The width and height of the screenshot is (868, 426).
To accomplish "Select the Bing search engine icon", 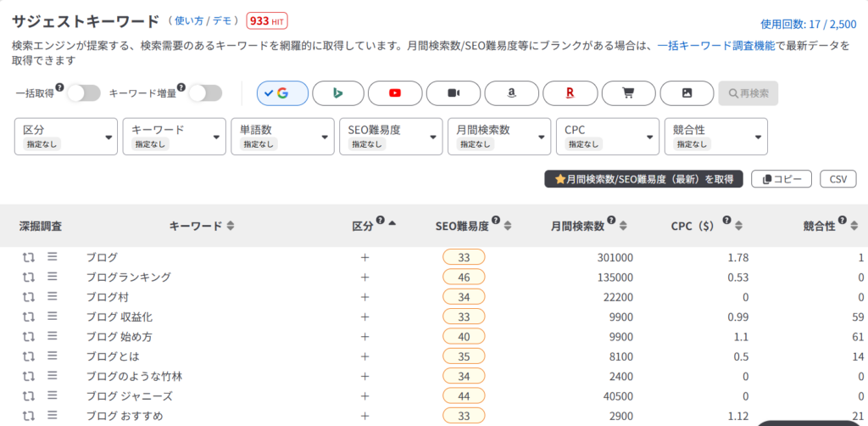I will pyautogui.click(x=337, y=93).
